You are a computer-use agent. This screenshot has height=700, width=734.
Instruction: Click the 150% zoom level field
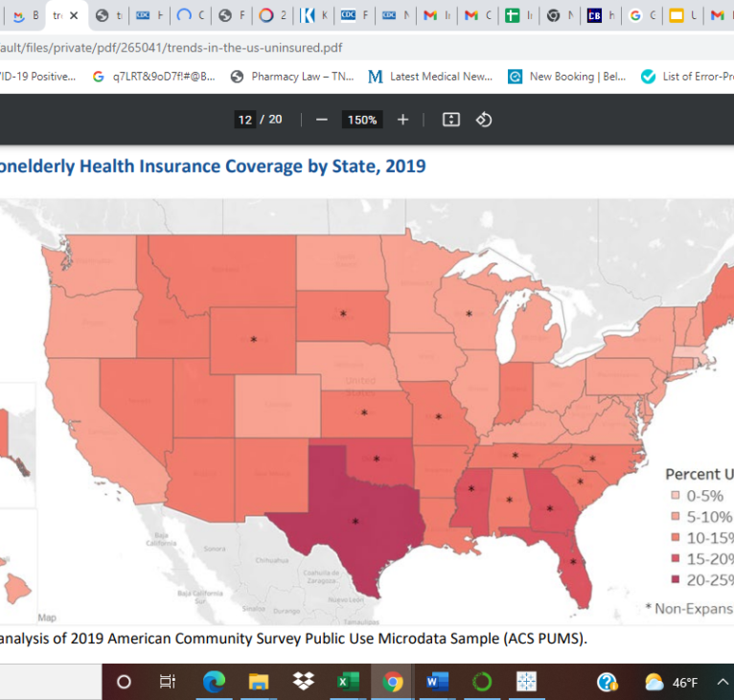pyautogui.click(x=362, y=120)
